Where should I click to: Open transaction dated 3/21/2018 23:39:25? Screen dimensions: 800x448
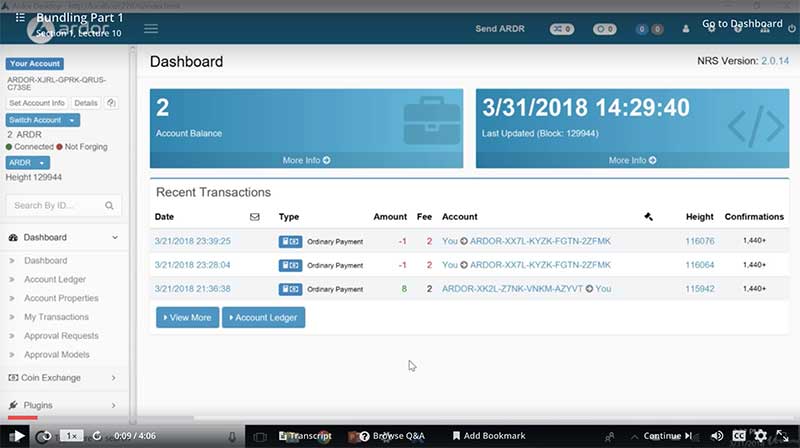coord(192,241)
